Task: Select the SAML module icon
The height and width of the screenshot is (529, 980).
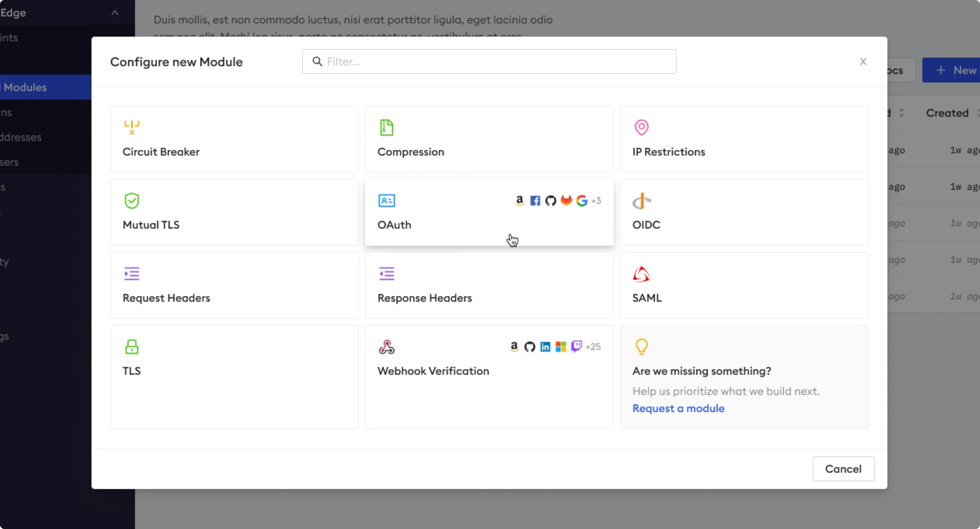Action: pos(641,274)
